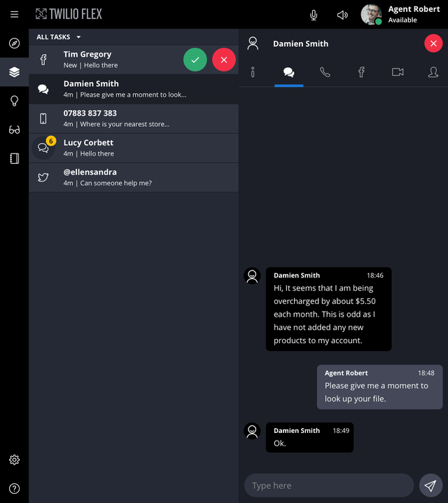Click the 'Ok.' message bubble
Viewport: 448px width, 503px height.
point(309,438)
